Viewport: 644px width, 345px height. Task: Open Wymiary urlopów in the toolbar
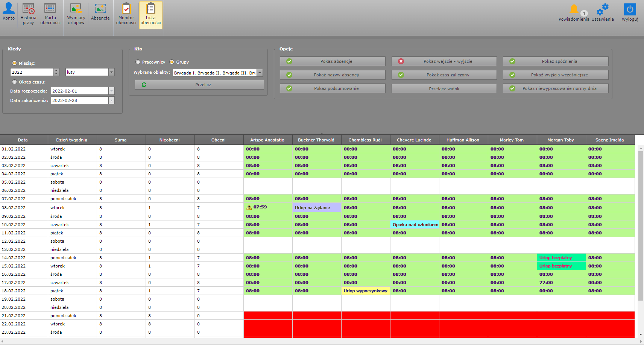(x=76, y=9)
